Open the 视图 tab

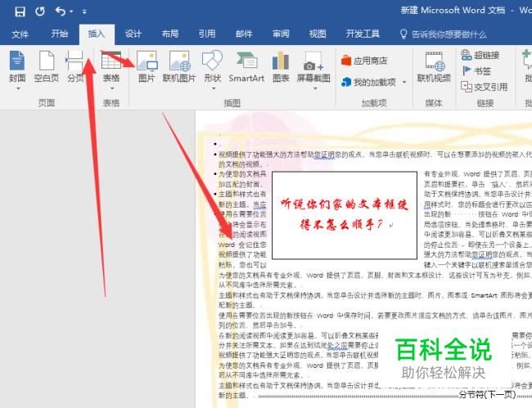point(318,34)
